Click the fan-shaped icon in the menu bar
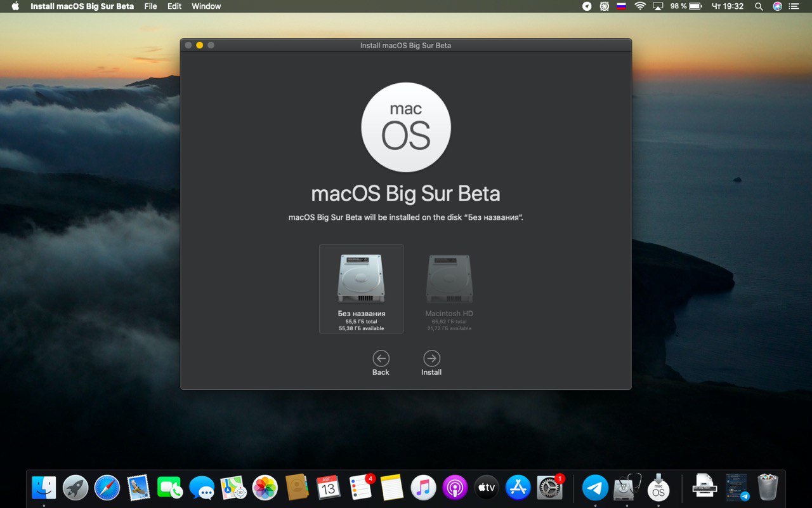This screenshot has width=812, height=508. point(605,6)
